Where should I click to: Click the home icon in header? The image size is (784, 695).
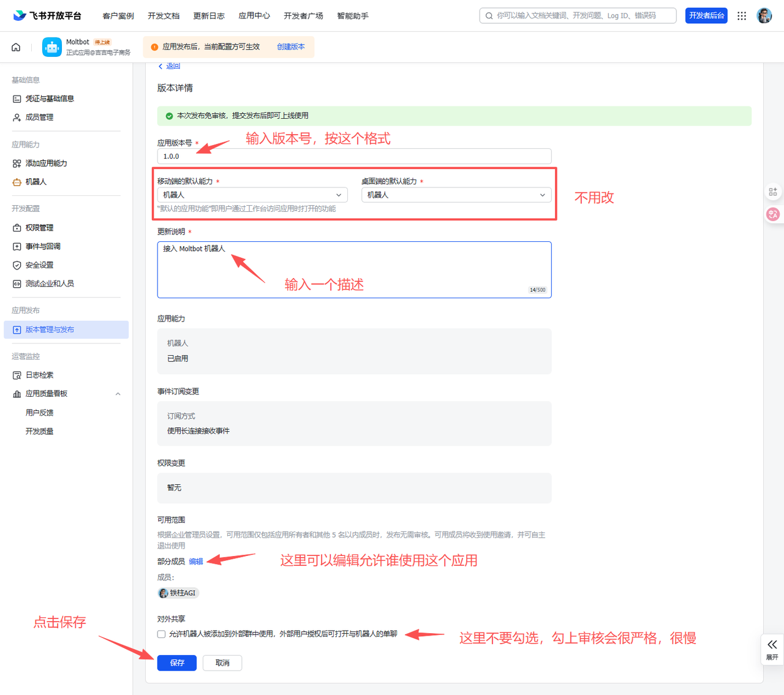click(16, 47)
